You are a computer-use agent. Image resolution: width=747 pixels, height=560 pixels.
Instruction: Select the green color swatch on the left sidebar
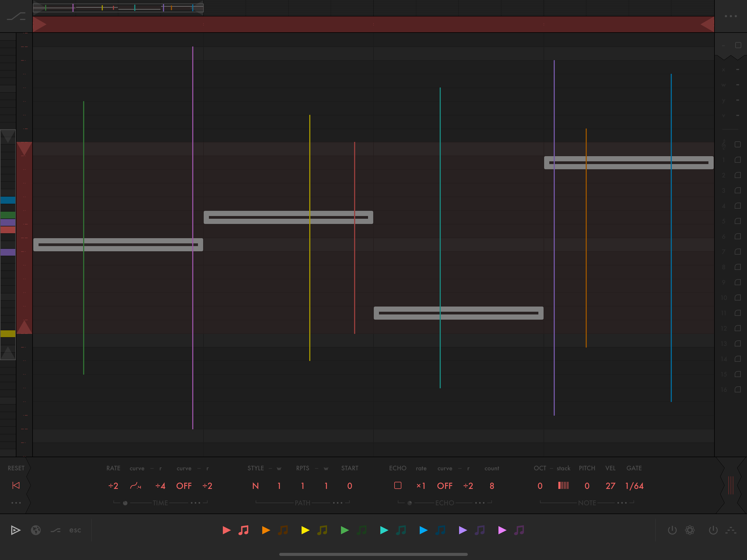(x=8, y=215)
